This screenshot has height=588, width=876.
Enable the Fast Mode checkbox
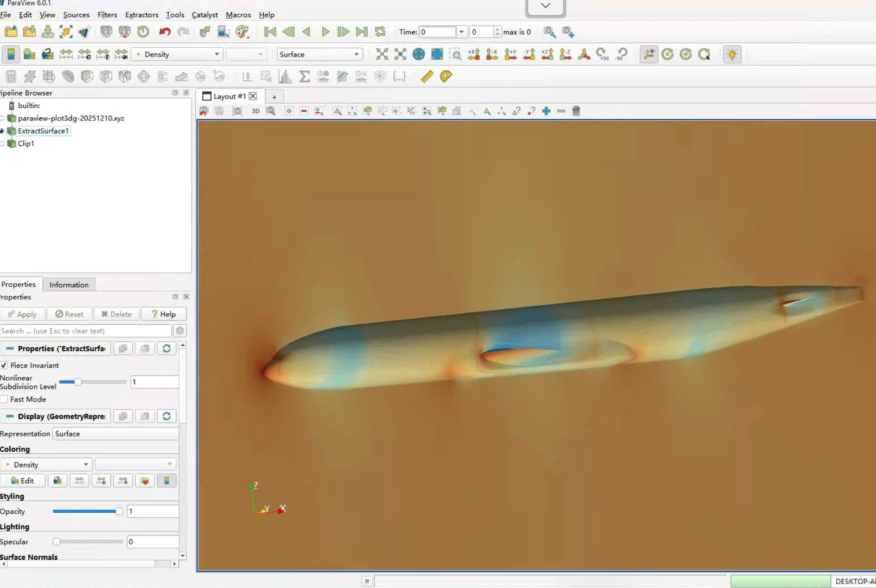(x=4, y=399)
